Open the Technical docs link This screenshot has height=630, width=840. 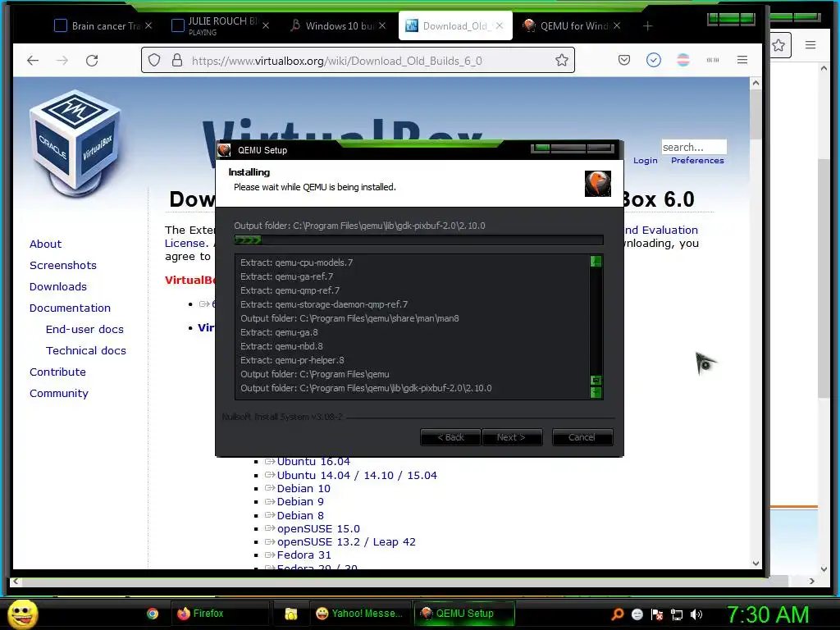85,350
